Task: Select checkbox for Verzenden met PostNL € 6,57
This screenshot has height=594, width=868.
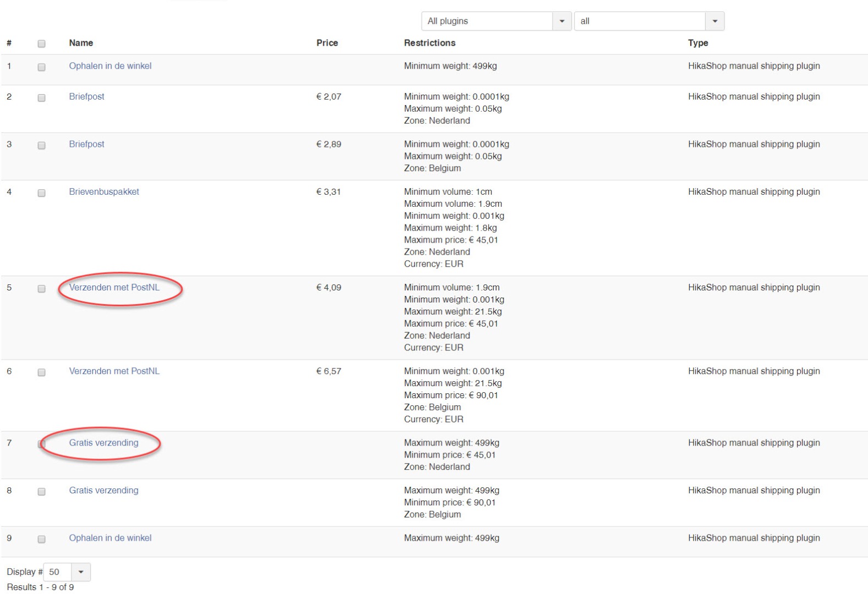Action: pyautogui.click(x=41, y=372)
